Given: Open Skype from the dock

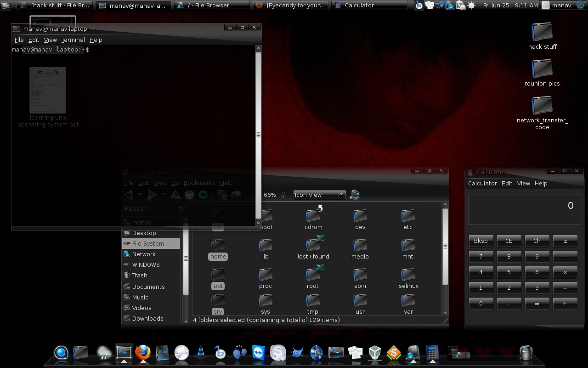Looking at the screenshot, I should (x=278, y=353).
